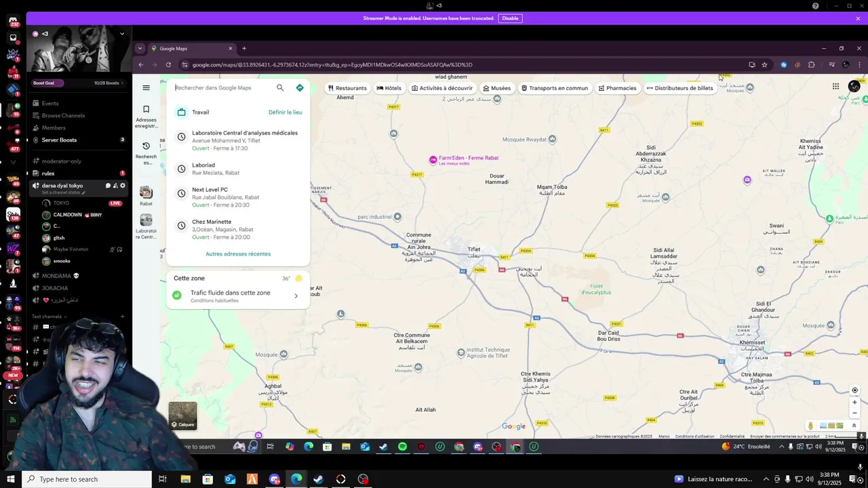The width and height of the screenshot is (868, 488).
Task: Open Next Level PC recent address
Action: pos(238,197)
